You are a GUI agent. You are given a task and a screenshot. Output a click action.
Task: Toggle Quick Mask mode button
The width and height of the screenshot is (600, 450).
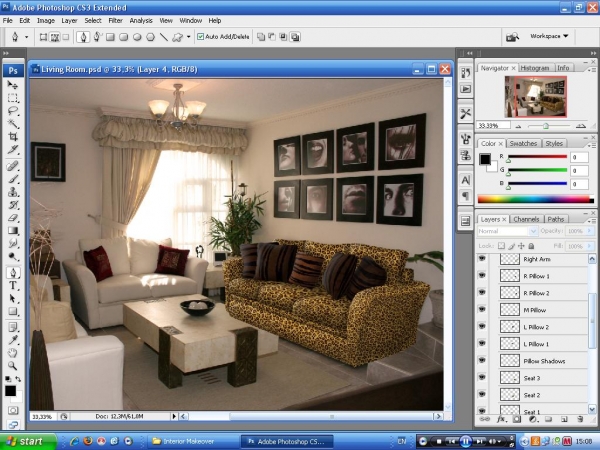click(x=13, y=411)
